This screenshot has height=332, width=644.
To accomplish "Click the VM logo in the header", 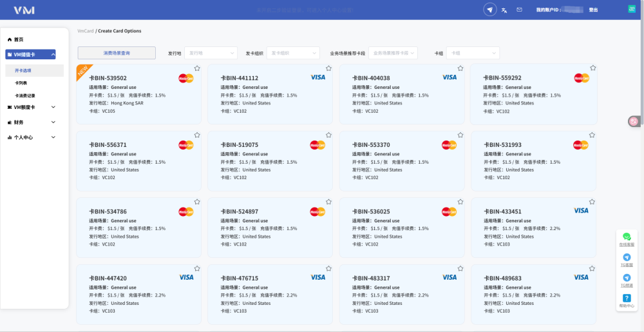I will (24, 10).
